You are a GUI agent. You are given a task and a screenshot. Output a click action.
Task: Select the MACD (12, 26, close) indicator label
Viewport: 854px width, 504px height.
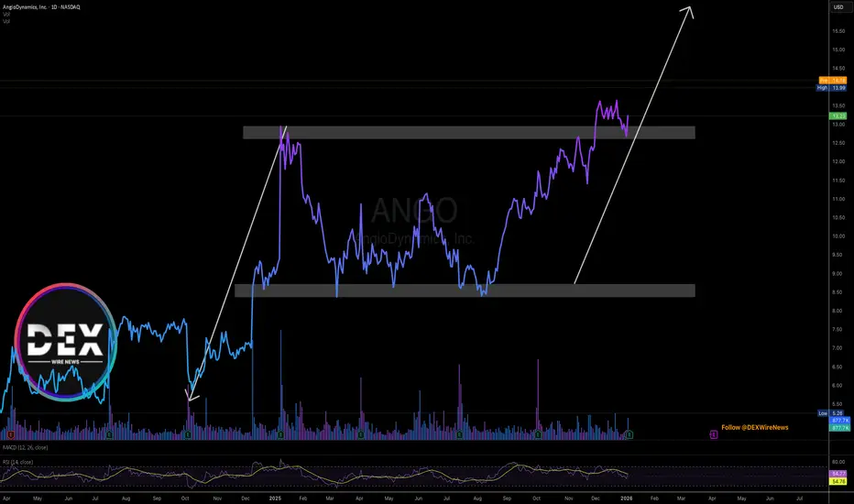click(25, 447)
